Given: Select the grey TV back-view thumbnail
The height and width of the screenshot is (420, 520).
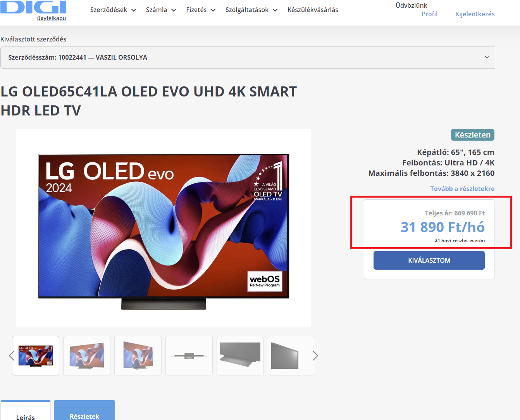Looking at the screenshot, I should click(240, 356).
